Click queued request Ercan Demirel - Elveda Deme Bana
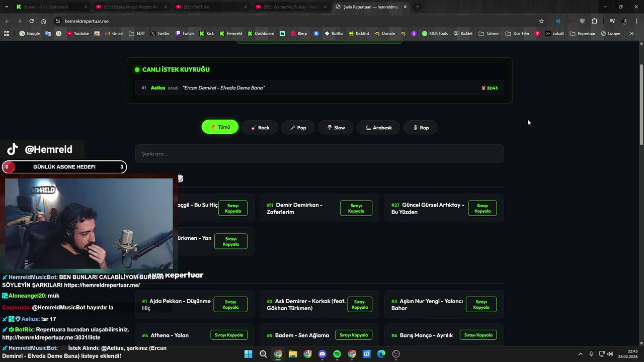Screen dimensions: 644x362 pos(319,88)
